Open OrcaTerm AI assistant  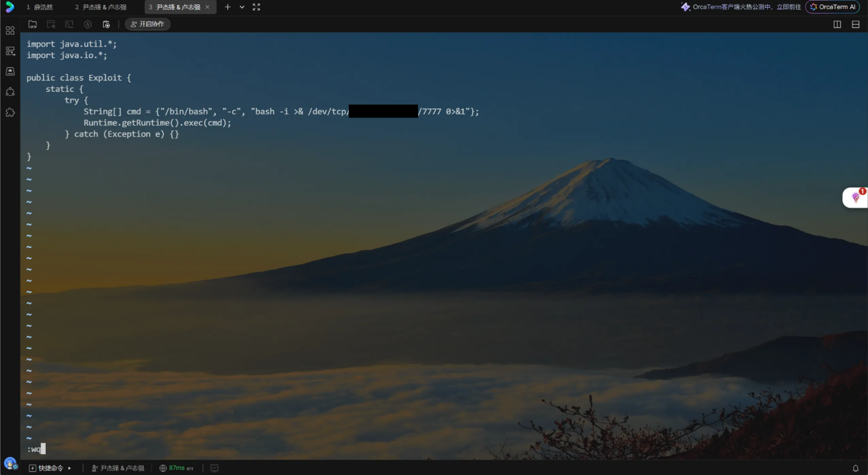pyautogui.click(x=832, y=7)
